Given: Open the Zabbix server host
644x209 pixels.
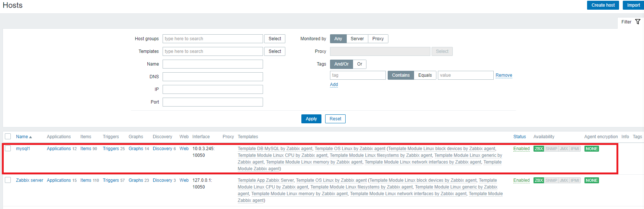Looking at the screenshot, I should click(x=29, y=180).
